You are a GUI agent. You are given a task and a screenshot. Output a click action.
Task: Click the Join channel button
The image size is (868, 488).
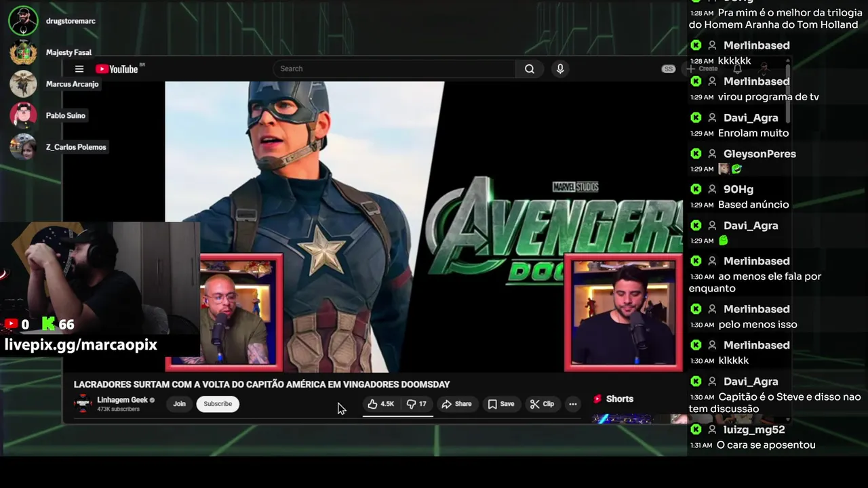click(179, 404)
